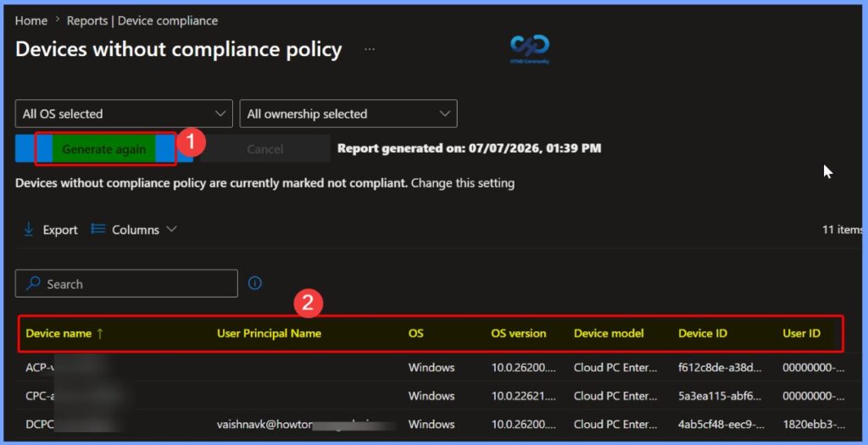The height and width of the screenshot is (445, 868).
Task: Sort by User ID column header
Action: 801,333
